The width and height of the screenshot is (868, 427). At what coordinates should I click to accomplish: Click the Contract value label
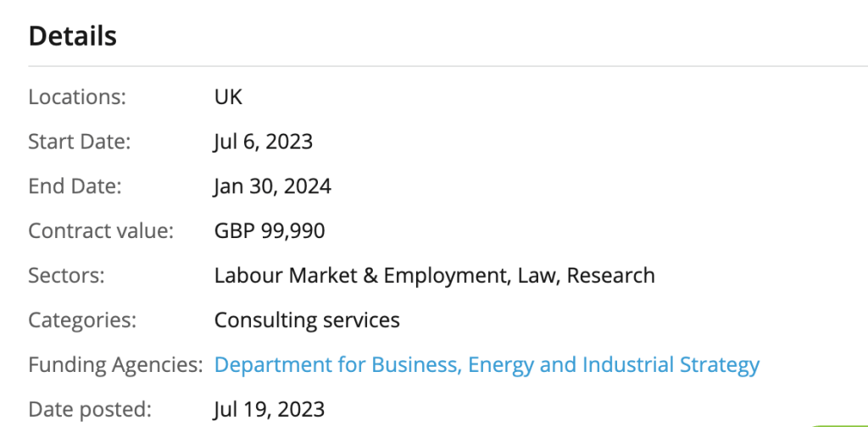[101, 230]
